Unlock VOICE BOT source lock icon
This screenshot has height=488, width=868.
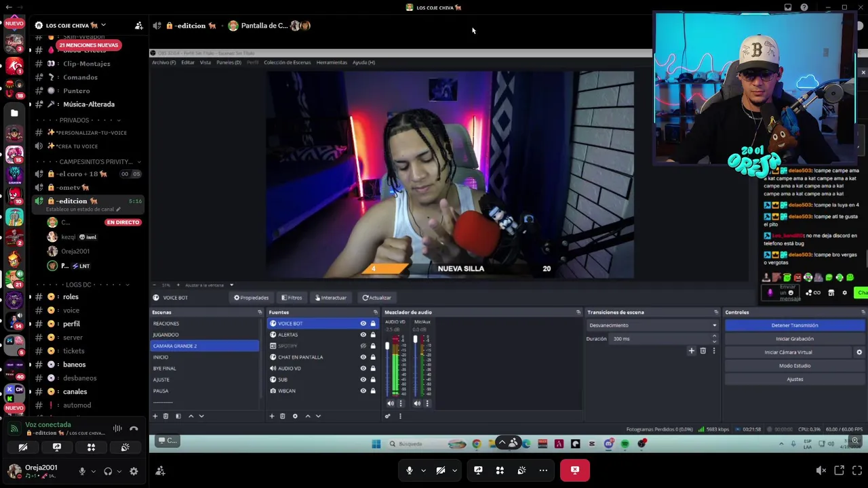pyautogui.click(x=372, y=323)
